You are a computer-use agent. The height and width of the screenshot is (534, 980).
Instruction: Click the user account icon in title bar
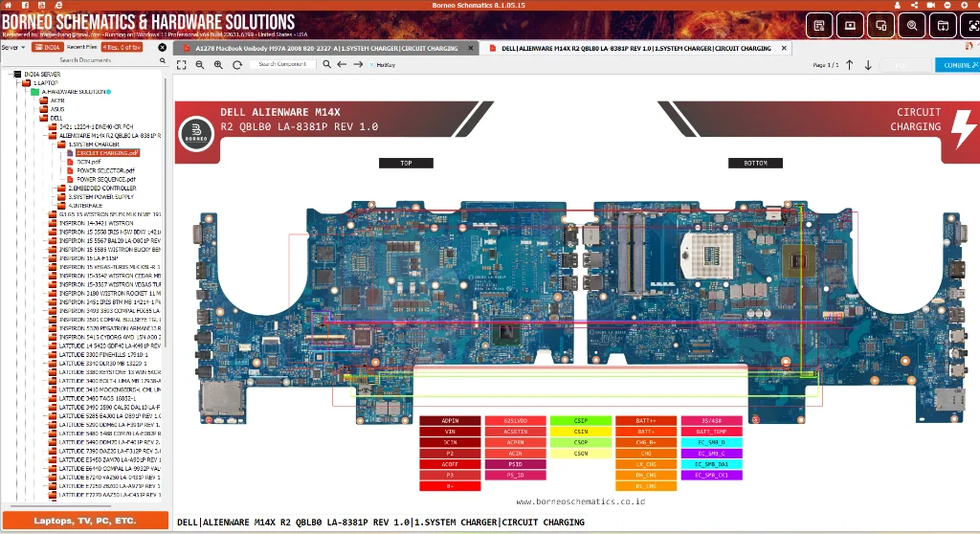click(x=898, y=5)
